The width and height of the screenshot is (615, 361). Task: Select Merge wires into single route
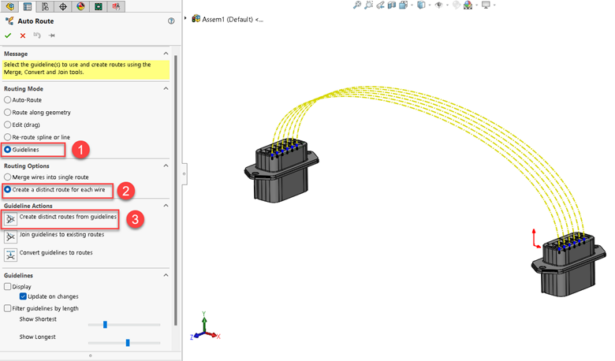coord(7,177)
